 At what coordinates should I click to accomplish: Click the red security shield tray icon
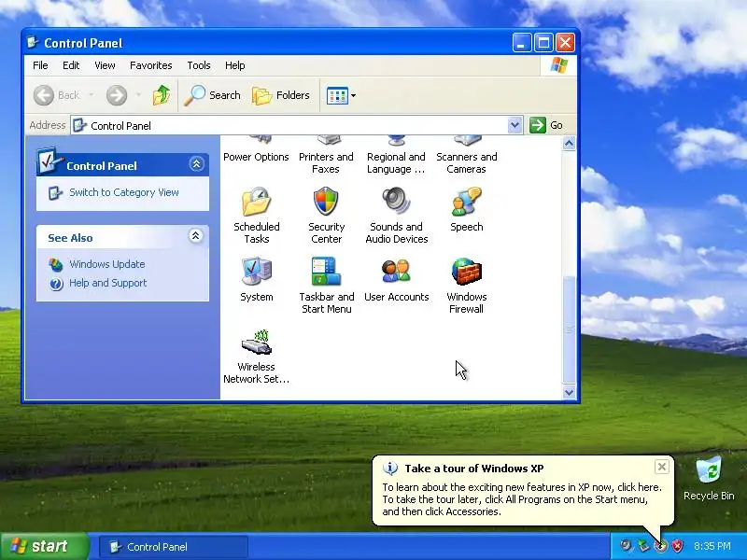point(678,546)
